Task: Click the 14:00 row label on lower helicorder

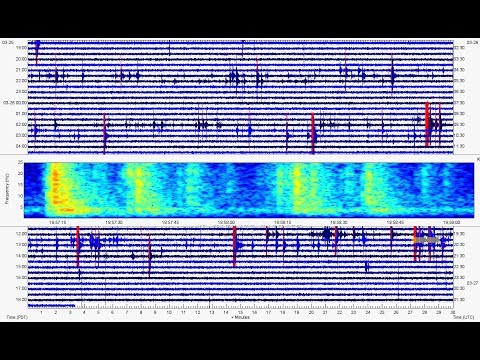Action: pyautogui.click(x=21, y=256)
